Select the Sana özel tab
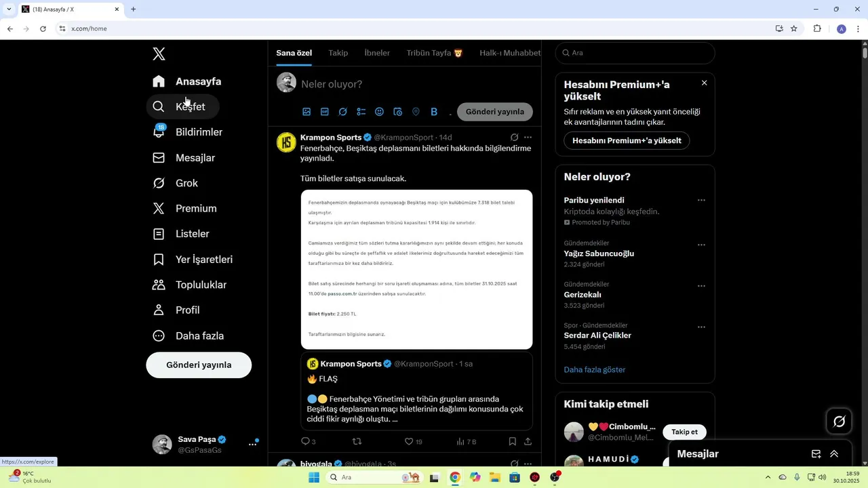The height and width of the screenshot is (488, 868). pos(294,53)
